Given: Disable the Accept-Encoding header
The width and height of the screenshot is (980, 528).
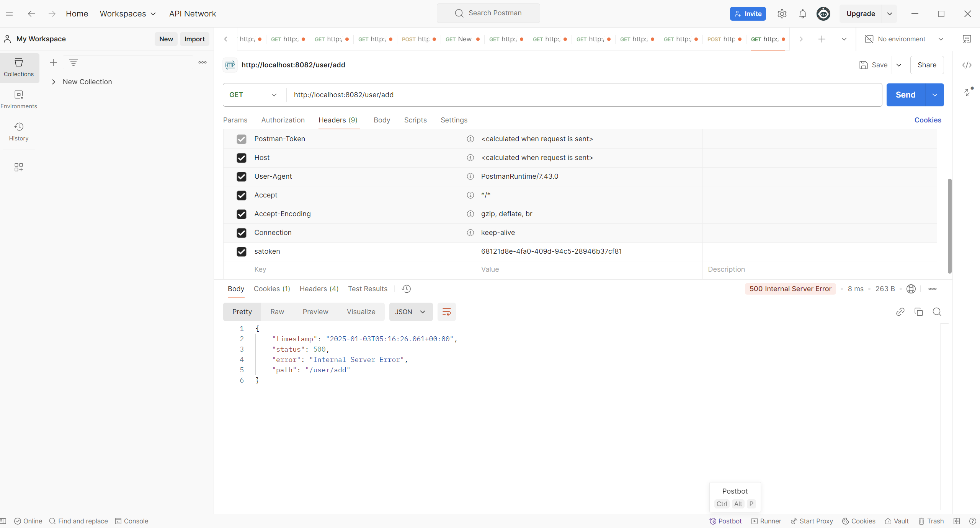Looking at the screenshot, I should coord(241,214).
